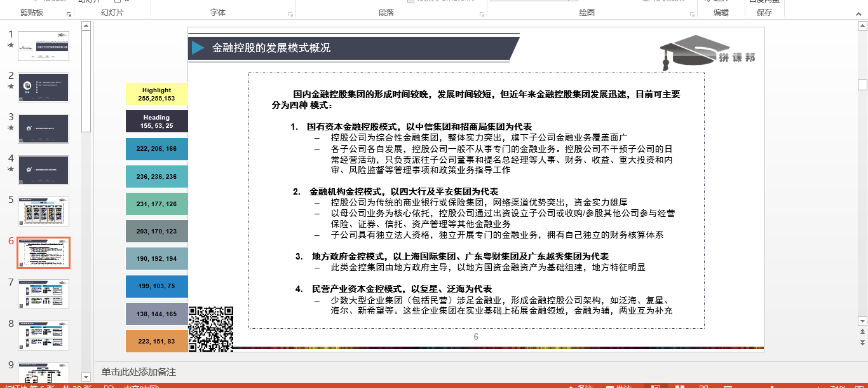This screenshot has height=388, width=868.
Task: Click thumbnail pane scroll up arrow
Action: point(86,26)
